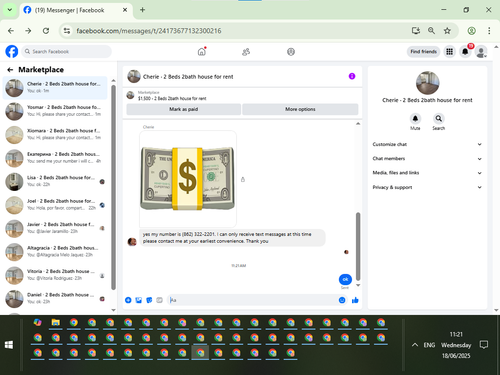Choose a sticker from the composer
Screen dimensions: 500x375
click(149, 300)
